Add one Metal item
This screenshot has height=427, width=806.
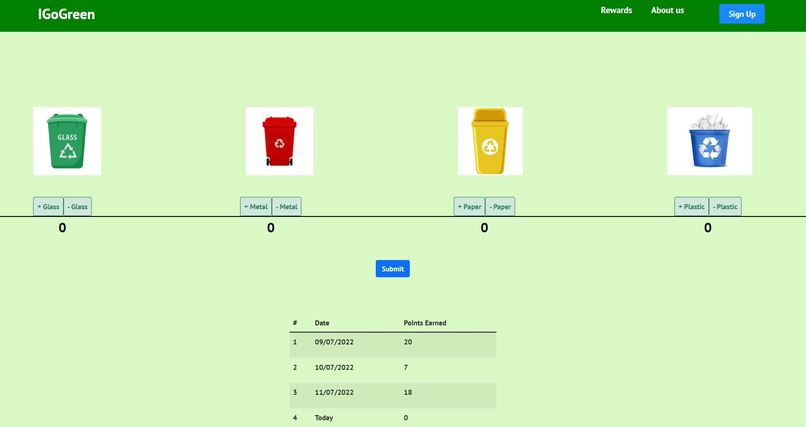[255, 207]
